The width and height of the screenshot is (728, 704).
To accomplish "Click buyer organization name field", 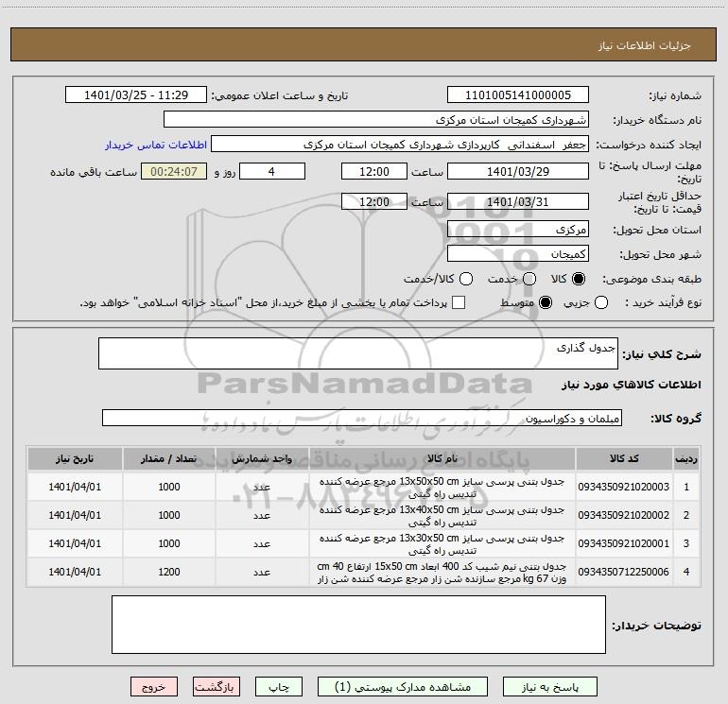I will [x=376, y=120].
